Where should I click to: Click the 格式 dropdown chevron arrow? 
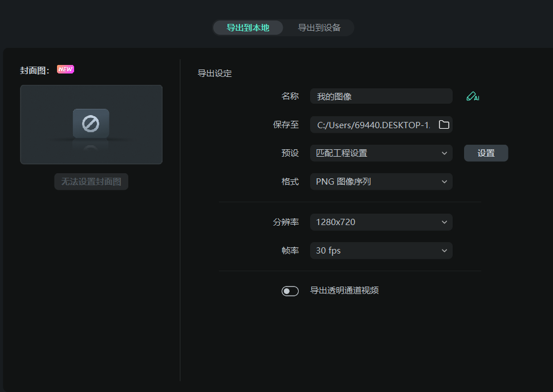coord(444,181)
